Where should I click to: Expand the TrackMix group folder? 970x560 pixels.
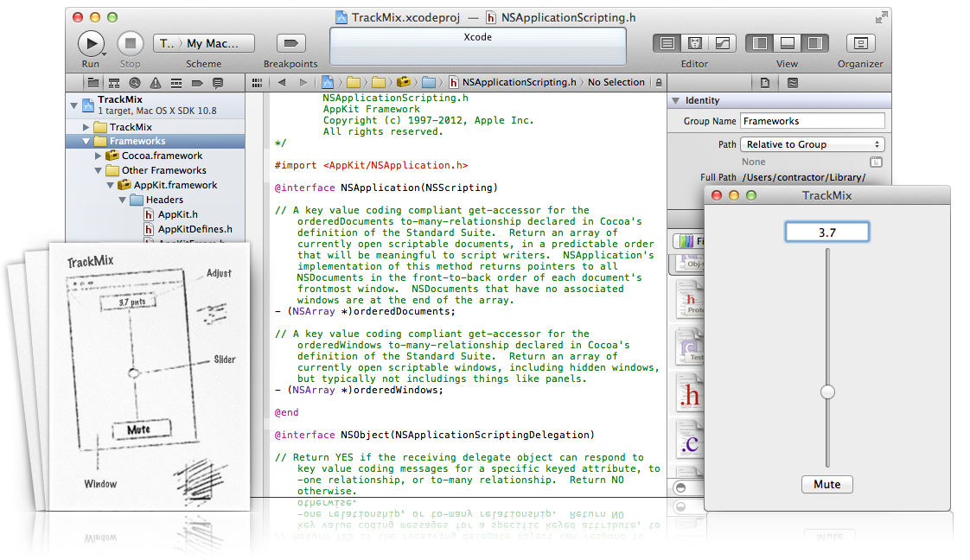pos(86,127)
